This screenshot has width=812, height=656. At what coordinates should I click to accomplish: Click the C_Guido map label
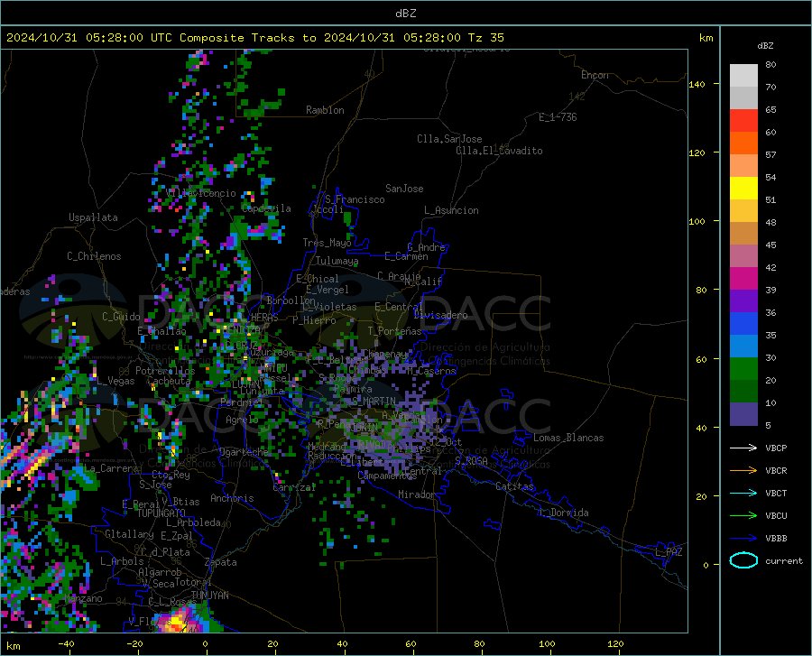(x=121, y=317)
